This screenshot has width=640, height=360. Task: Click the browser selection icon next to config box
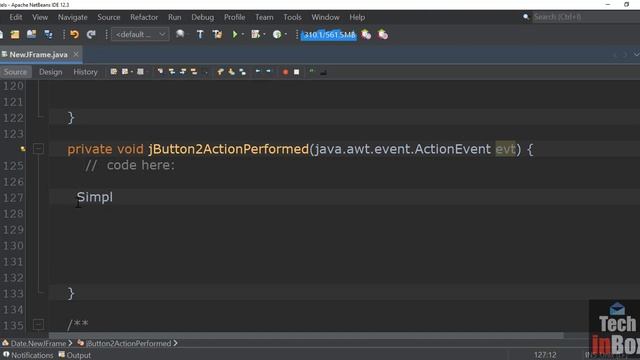tap(180, 35)
